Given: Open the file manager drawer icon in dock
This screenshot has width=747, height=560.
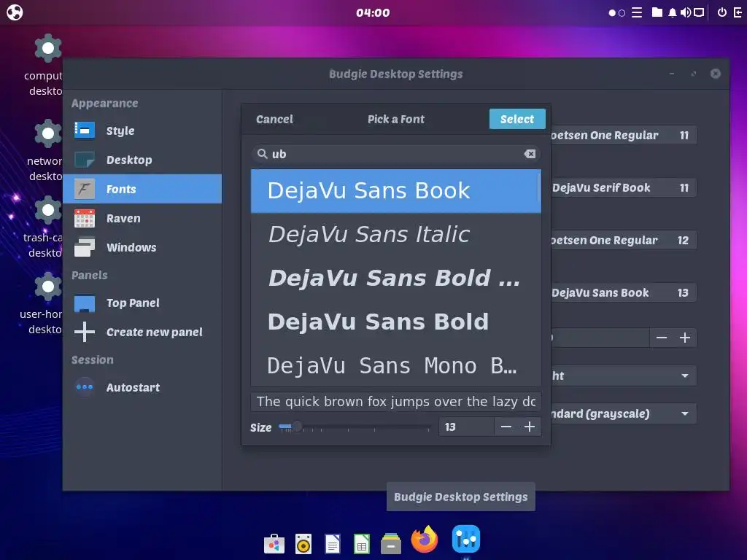Looking at the screenshot, I should coord(391,544).
